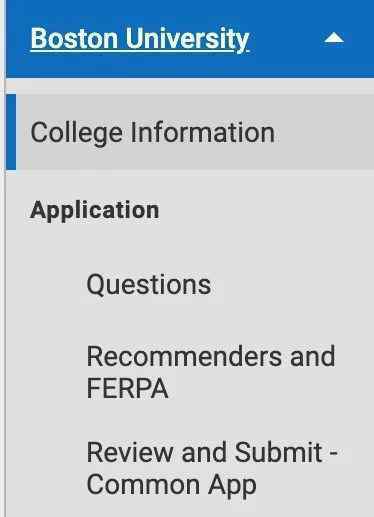Click the blue Boston University header bar
Viewport: 374px width, 517px height.
coord(190,39)
